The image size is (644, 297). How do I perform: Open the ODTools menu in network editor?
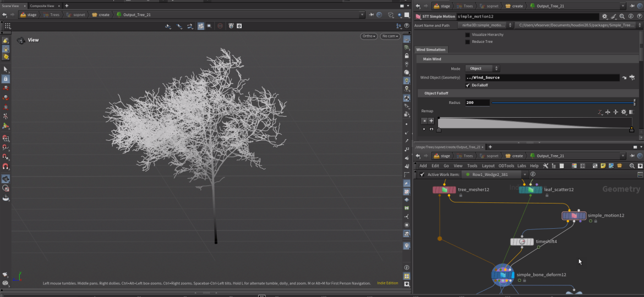click(506, 166)
